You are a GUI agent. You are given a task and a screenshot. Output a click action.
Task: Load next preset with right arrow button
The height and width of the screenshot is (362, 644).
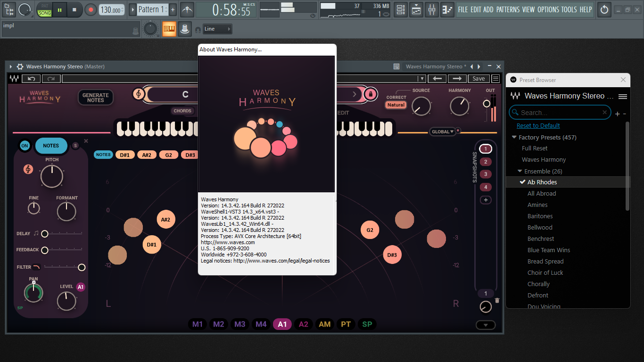point(457,79)
